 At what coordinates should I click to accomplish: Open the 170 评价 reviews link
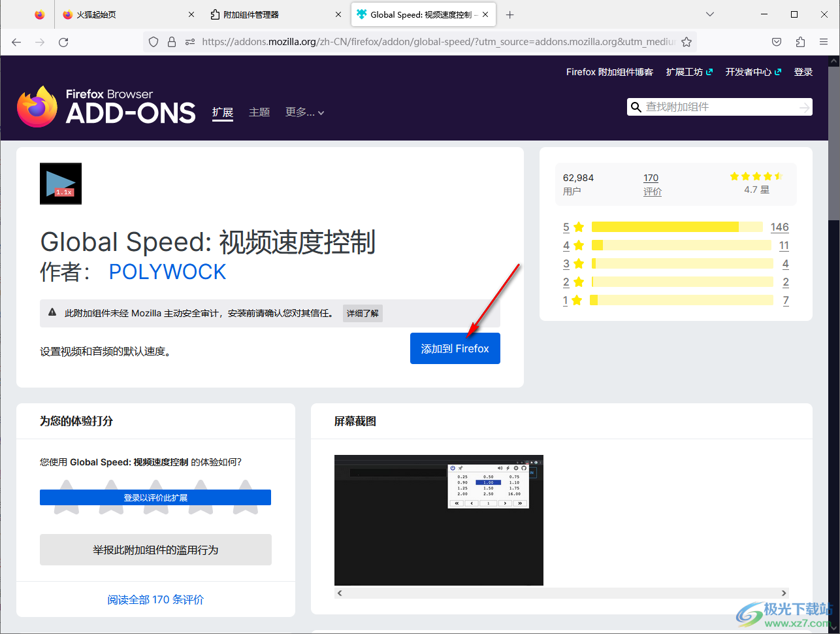(x=653, y=184)
